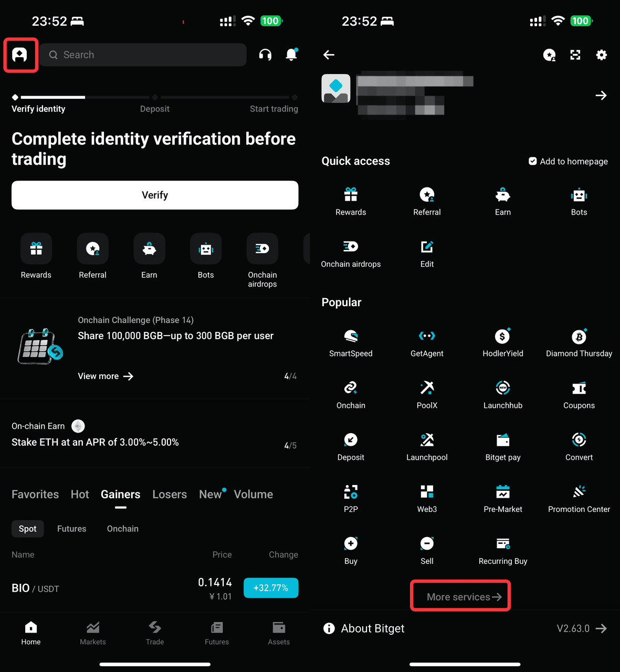620x672 pixels.
Task: Tap the Verify button
Action: pos(155,195)
